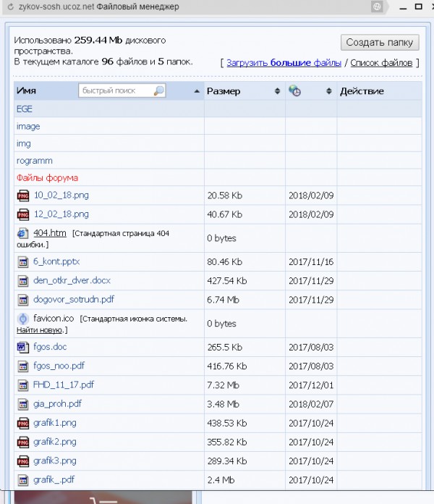The image size is (434, 504).
Task: Click the PNG icon beside 12_02_18.png
Action: pos(23,215)
